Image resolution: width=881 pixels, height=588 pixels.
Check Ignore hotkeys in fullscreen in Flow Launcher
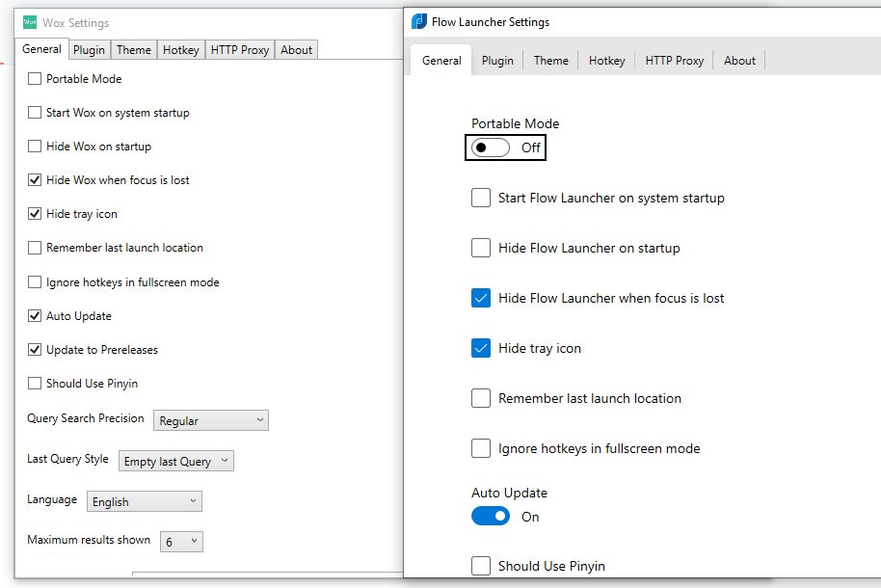pos(481,448)
